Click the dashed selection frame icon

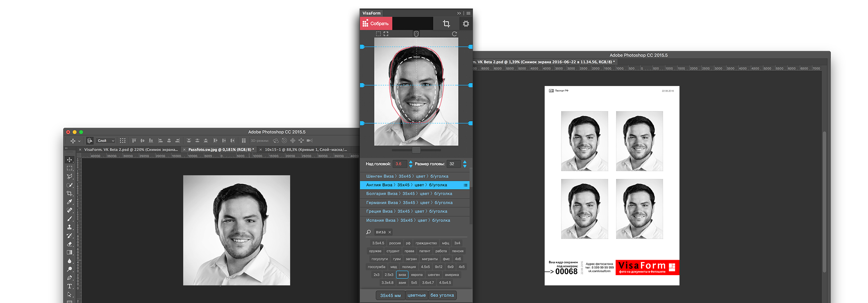coord(378,34)
